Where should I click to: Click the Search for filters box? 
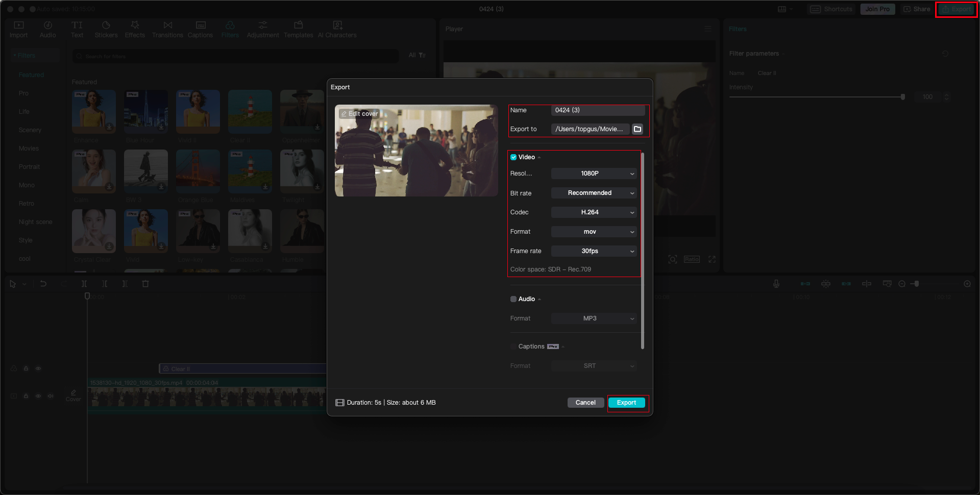[235, 56]
